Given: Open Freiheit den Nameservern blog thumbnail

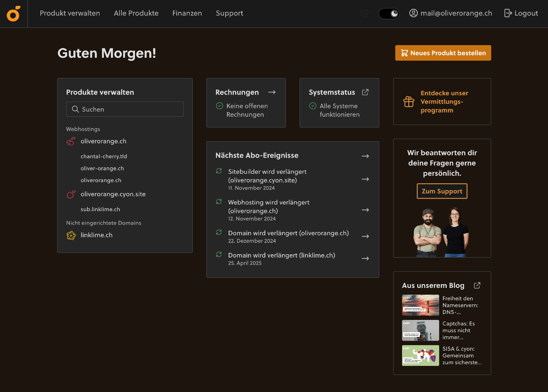Looking at the screenshot, I should (x=421, y=305).
